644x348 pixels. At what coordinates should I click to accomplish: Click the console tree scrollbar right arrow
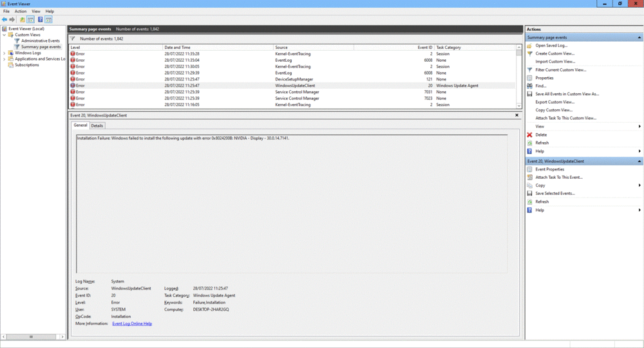coord(62,336)
